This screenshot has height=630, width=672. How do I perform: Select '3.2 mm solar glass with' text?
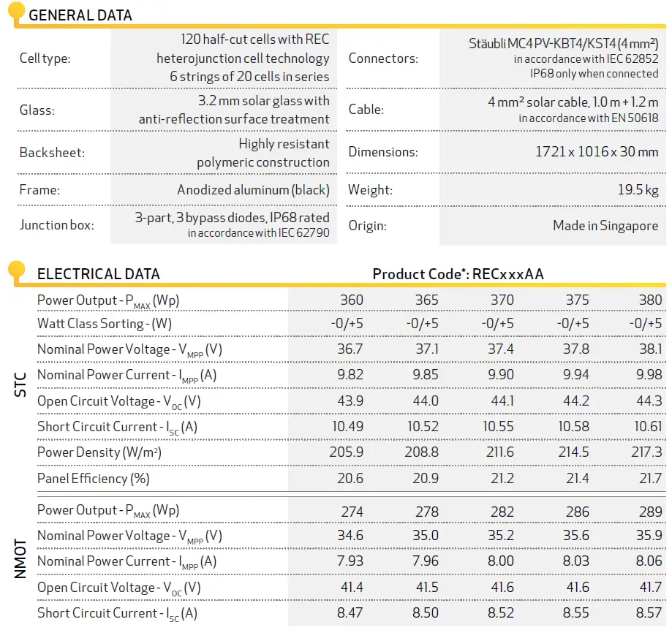pyautogui.click(x=263, y=101)
